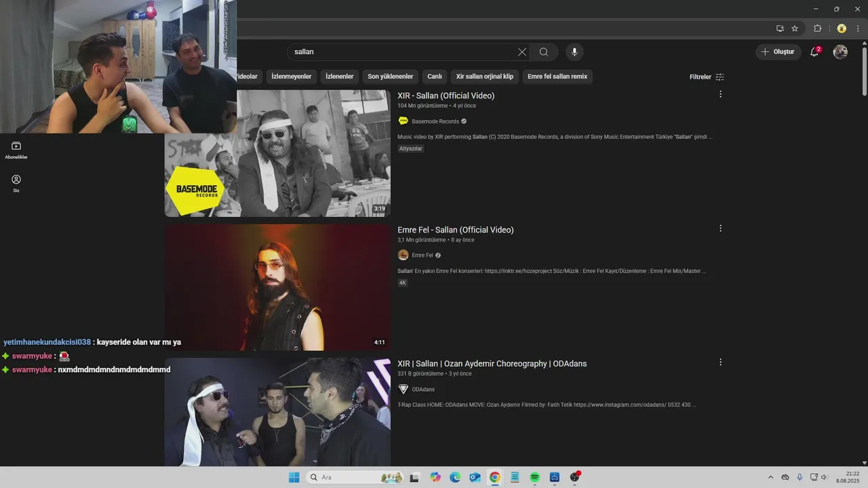Click microphone icon in system tray

[x=800, y=477]
